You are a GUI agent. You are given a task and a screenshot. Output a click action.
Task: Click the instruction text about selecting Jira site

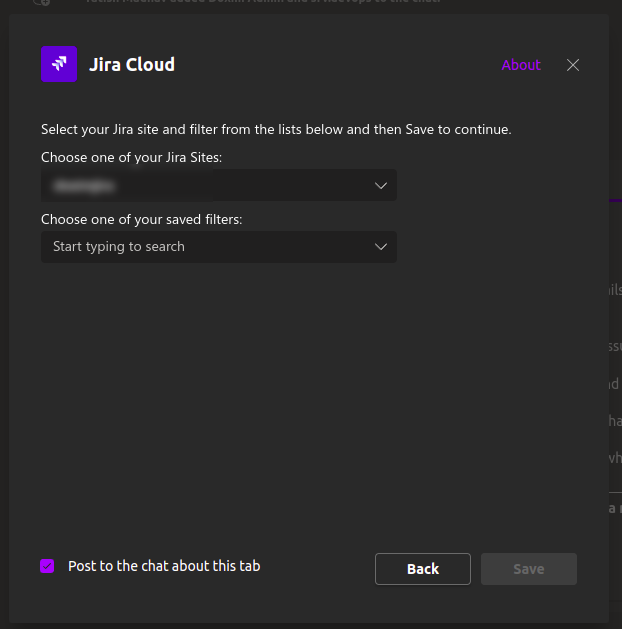point(276,129)
